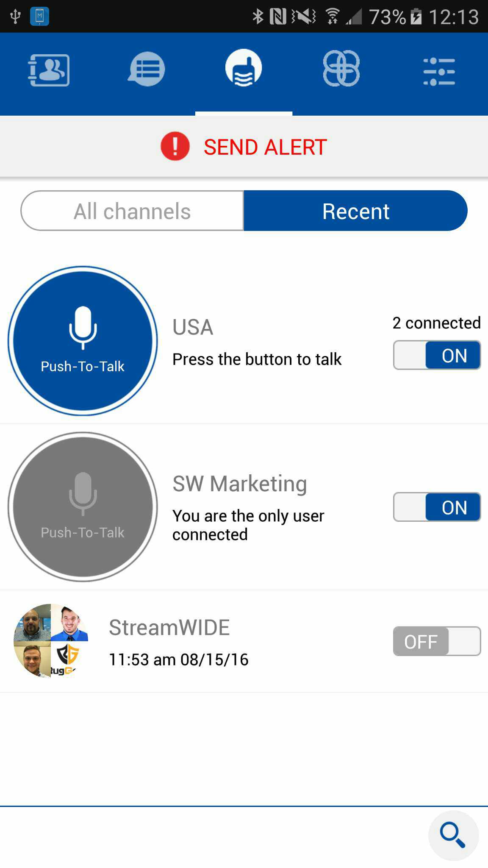Open the contacts tab icon
Image resolution: width=488 pixels, height=868 pixels.
click(x=49, y=70)
